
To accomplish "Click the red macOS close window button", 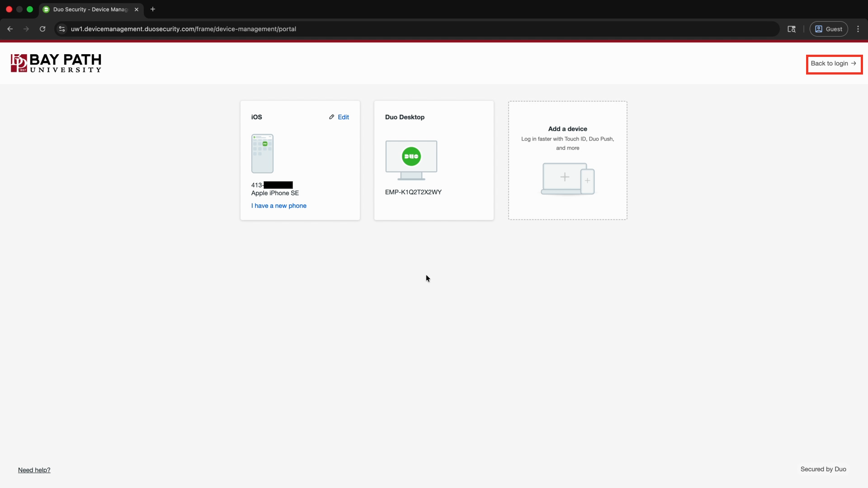I will [x=9, y=9].
